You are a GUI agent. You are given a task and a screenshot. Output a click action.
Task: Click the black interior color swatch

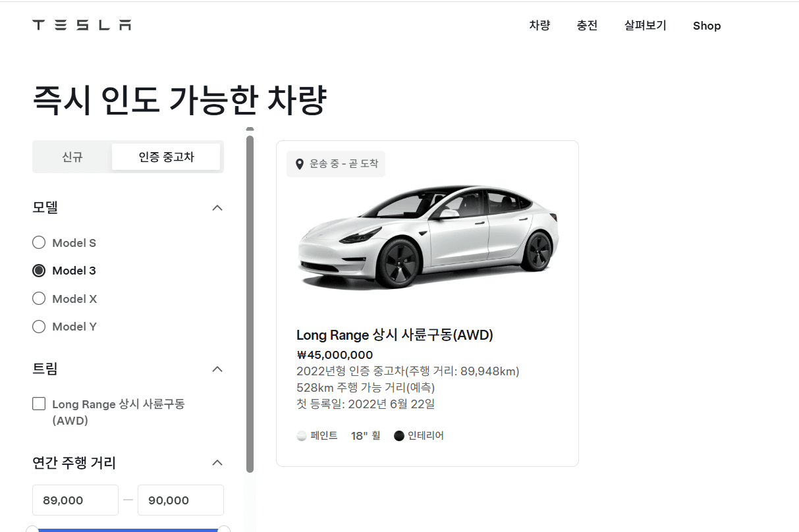(399, 436)
